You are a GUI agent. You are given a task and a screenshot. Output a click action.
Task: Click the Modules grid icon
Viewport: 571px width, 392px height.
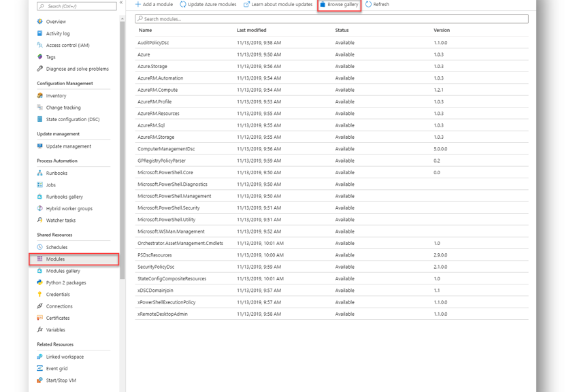39,259
